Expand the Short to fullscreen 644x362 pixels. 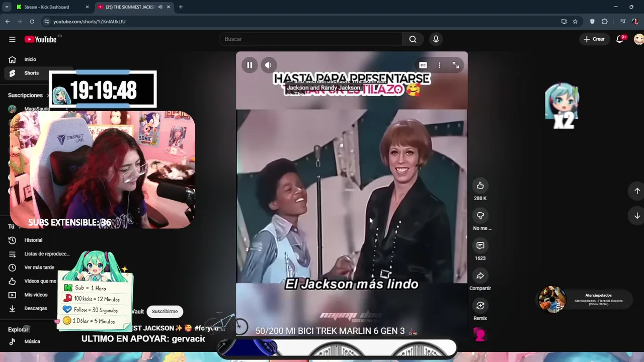coord(455,65)
